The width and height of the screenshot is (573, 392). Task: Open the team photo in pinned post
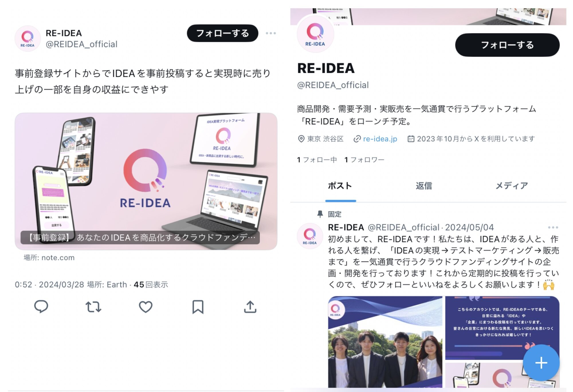[385, 342]
